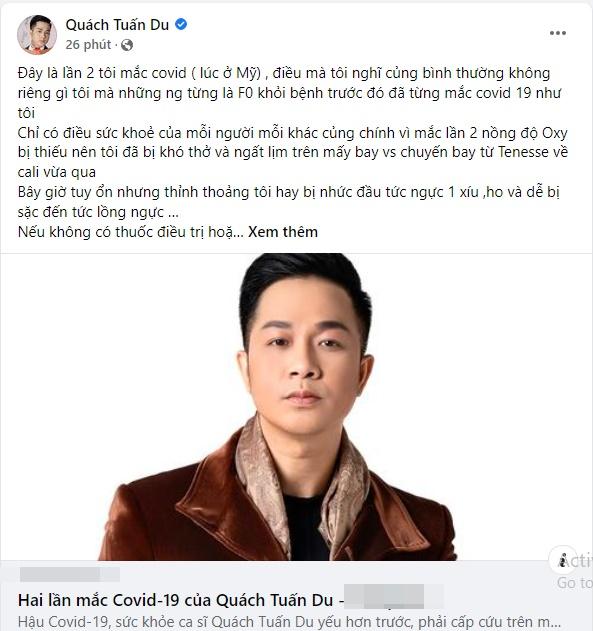Click the blue verified badge

(181, 25)
